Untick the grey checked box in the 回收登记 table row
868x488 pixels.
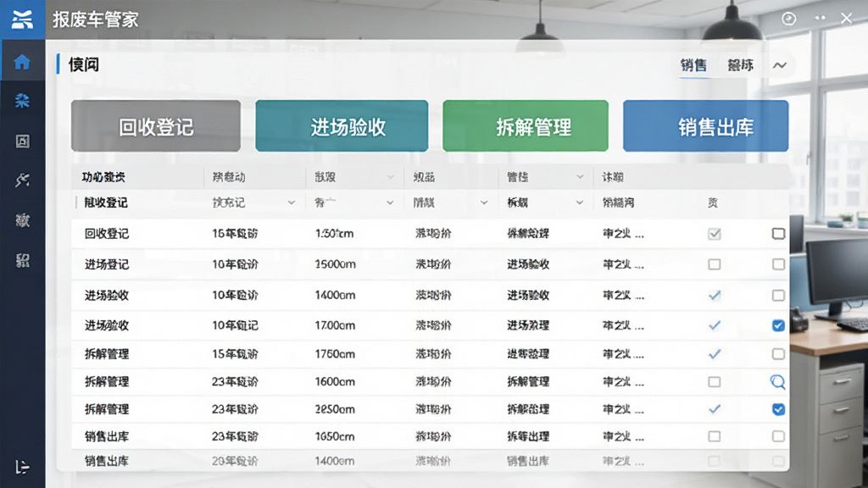coord(714,234)
